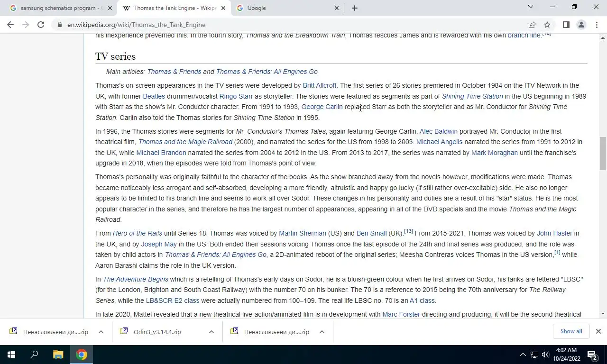Follow the John Hasler link
This screenshot has width=607, height=364.
[x=554, y=233]
